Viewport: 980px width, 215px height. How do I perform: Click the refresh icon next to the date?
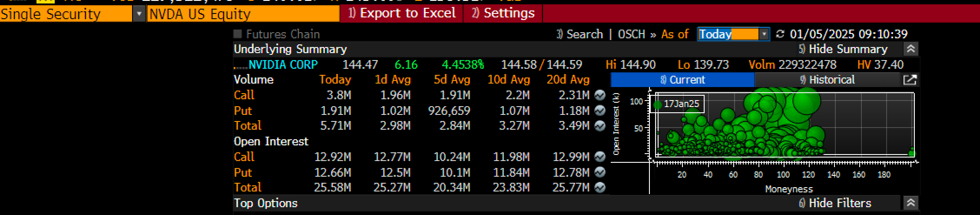780,34
